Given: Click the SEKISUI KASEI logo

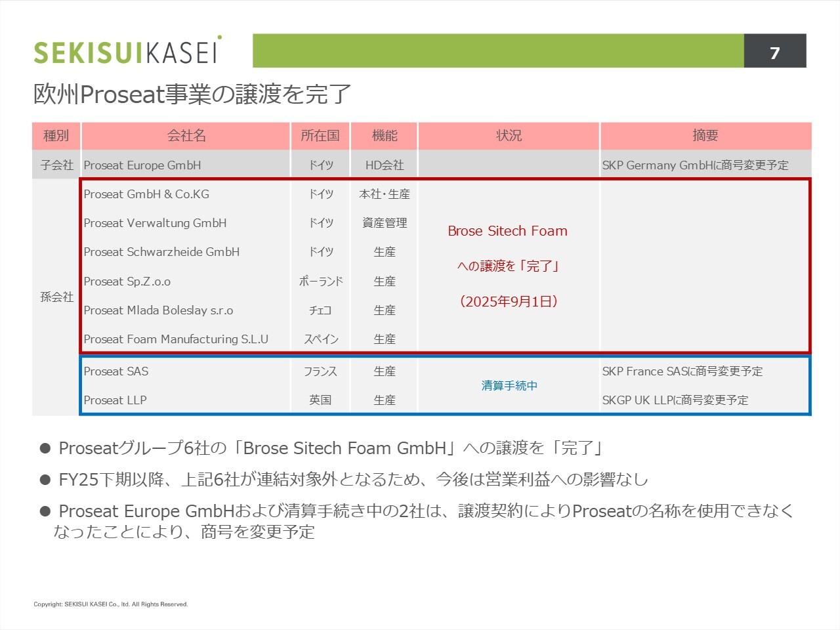Looking at the screenshot, I should tap(127, 51).
